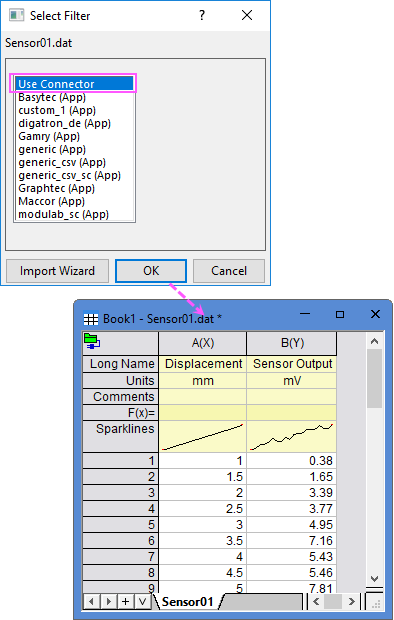Click cell value 5.43
The image size is (394, 620).
292,557
